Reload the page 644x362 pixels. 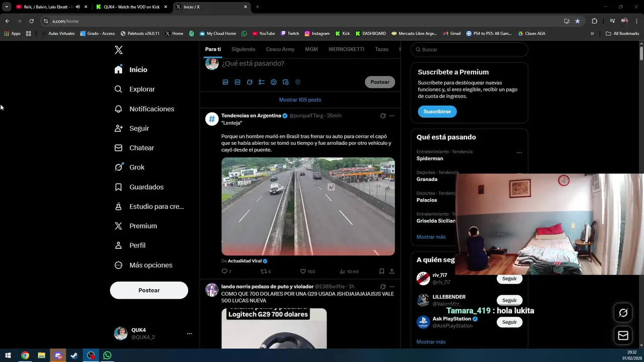click(31, 21)
